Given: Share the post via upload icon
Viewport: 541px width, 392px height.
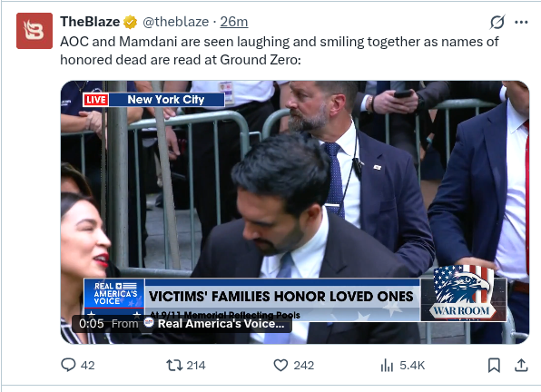Looking at the screenshot, I should click(521, 365).
